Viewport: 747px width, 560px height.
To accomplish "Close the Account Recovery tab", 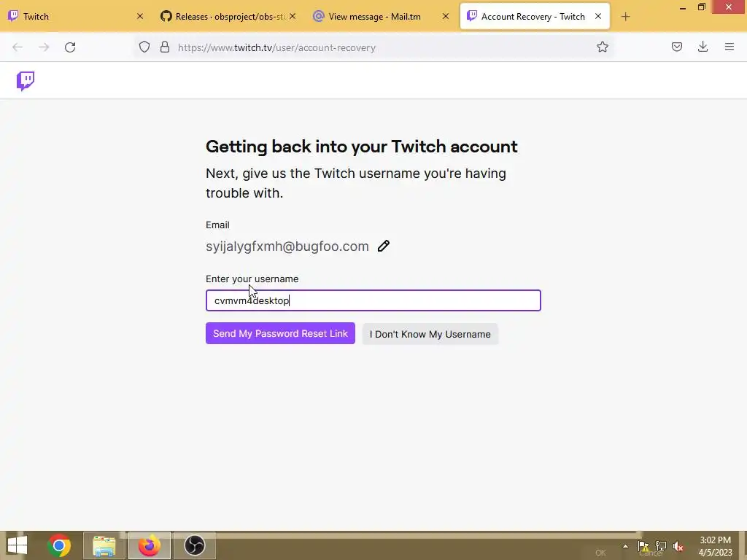I will coord(598,16).
